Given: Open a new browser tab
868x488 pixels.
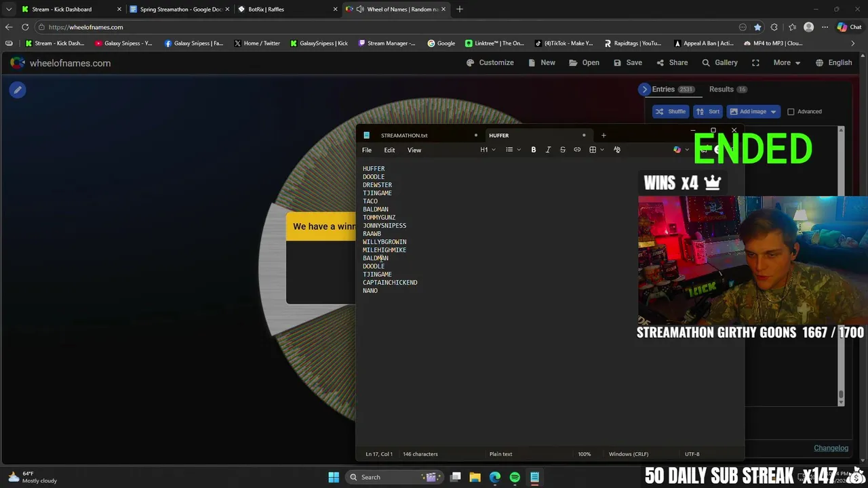Looking at the screenshot, I should coord(460,9).
